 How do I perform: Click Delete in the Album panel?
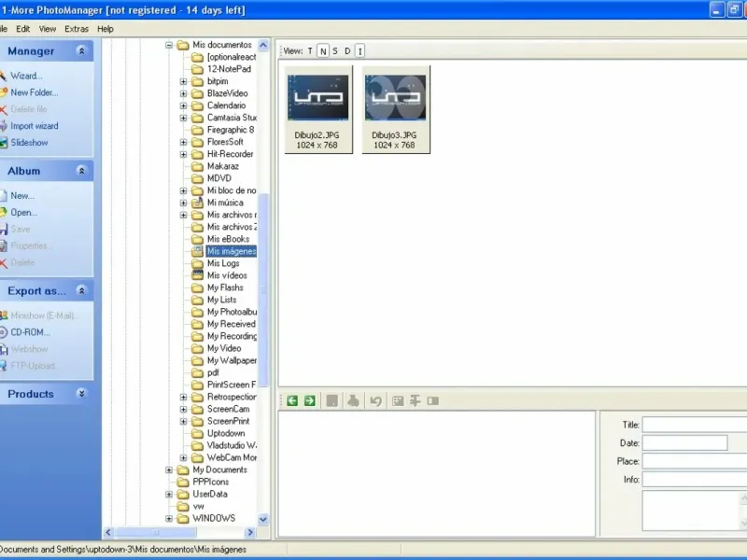(x=22, y=262)
